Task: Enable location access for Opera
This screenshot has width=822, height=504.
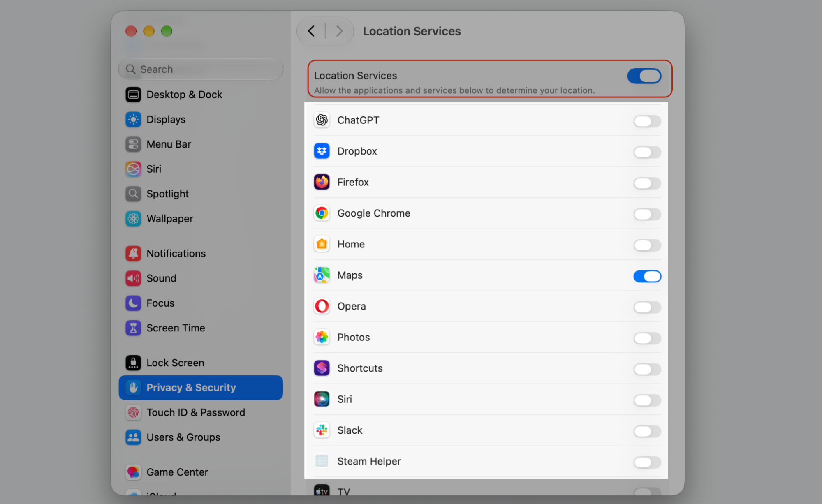Action: click(647, 307)
